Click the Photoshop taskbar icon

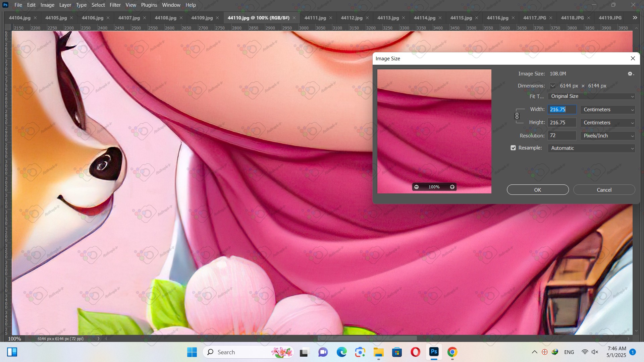[x=434, y=352]
